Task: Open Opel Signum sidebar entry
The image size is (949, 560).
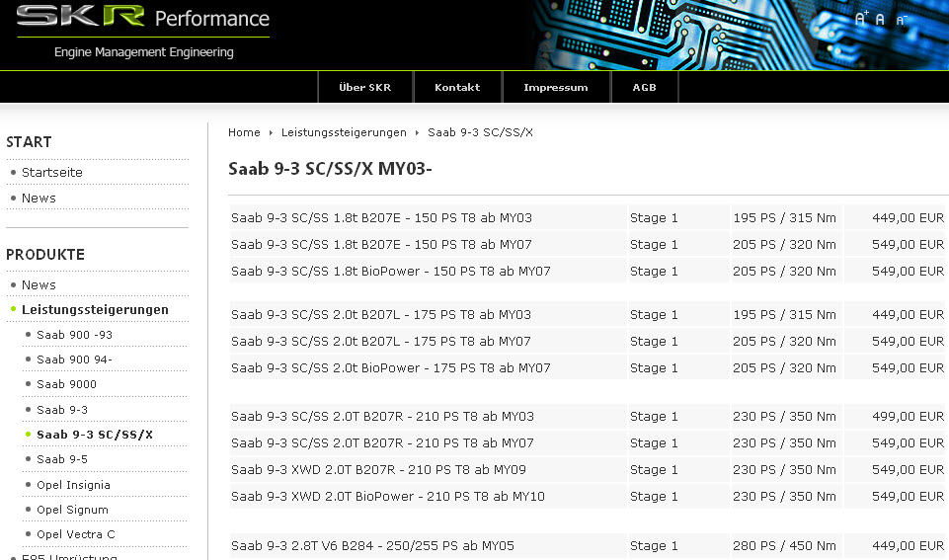Action: coord(73,510)
